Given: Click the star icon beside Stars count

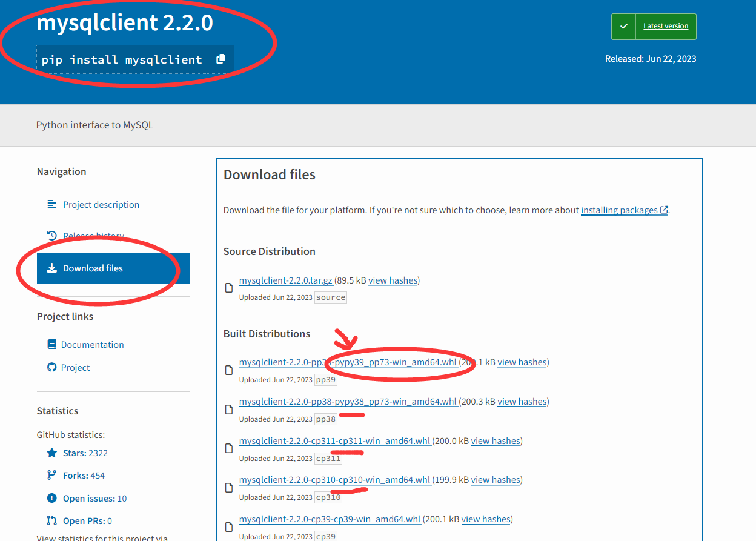Looking at the screenshot, I should pyautogui.click(x=51, y=453).
